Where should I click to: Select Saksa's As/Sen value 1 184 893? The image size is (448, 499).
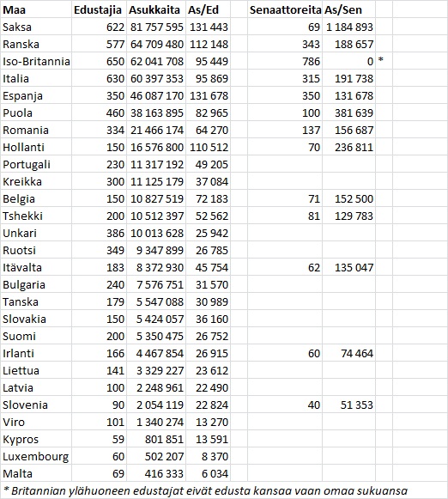point(348,27)
